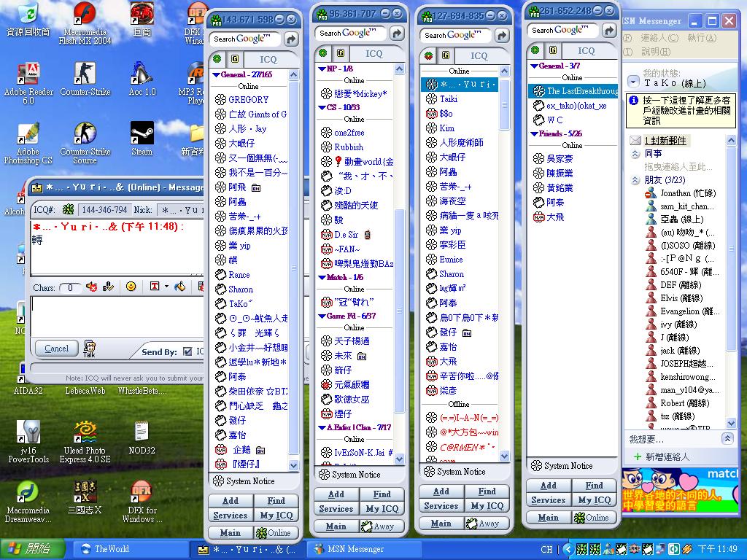Click Cancel in the Yuri message window

[x=57, y=349]
